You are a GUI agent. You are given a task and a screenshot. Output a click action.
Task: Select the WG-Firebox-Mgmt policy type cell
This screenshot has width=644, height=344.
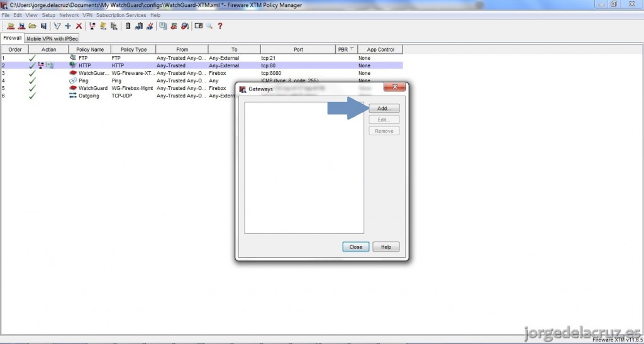pos(133,88)
